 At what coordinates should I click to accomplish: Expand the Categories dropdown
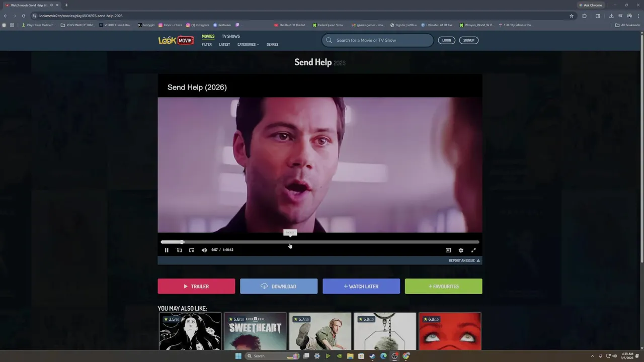248,45
